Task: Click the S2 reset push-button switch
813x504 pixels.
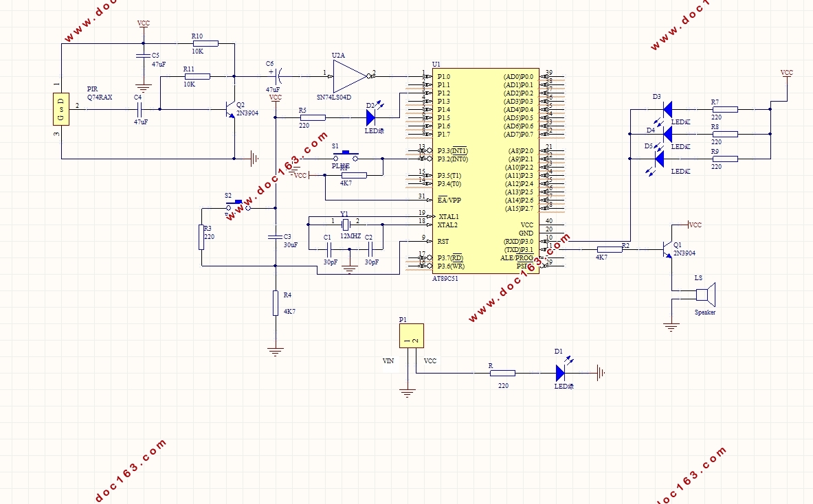Action: pos(238,205)
